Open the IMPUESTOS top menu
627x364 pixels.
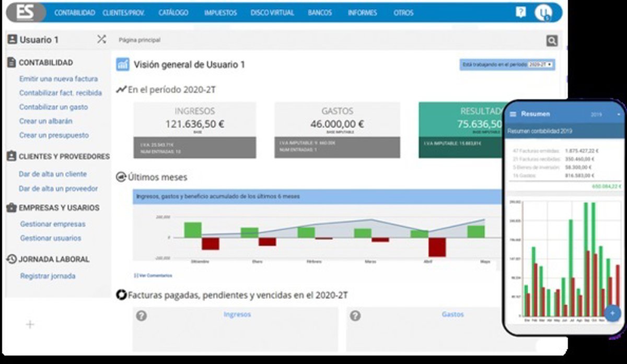pos(220,13)
